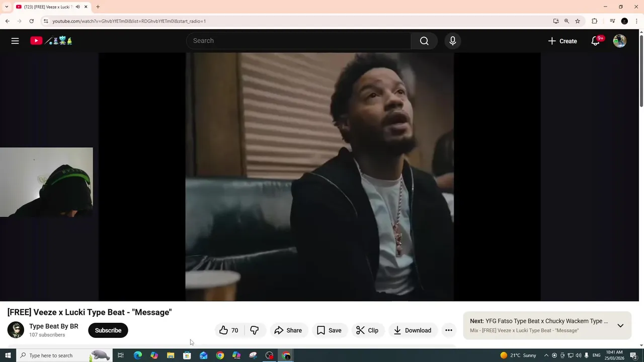Open media controls icon in Chrome toolbar

[612, 21]
